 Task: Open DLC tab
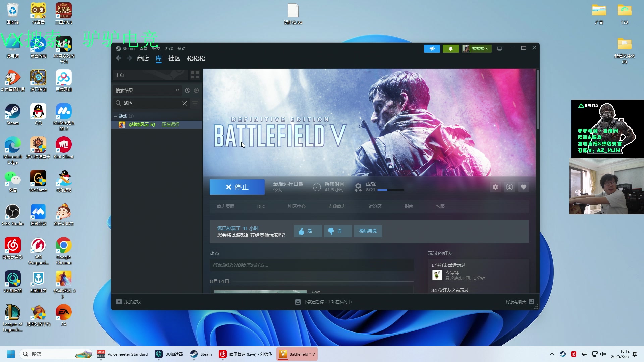coord(261,207)
